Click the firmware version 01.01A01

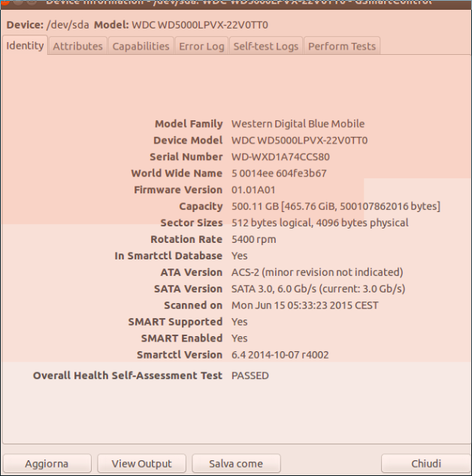(x=253, y=190)
